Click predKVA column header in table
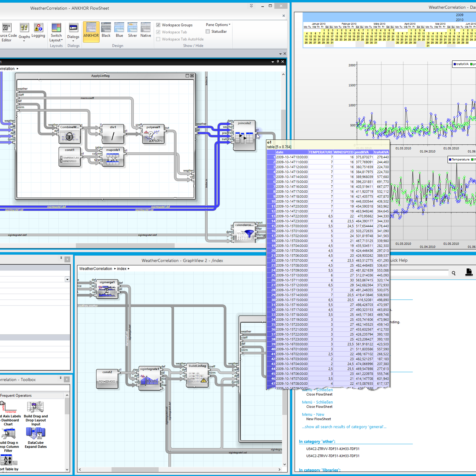Screen dimensions: 476x476 (x=364, y=152)
